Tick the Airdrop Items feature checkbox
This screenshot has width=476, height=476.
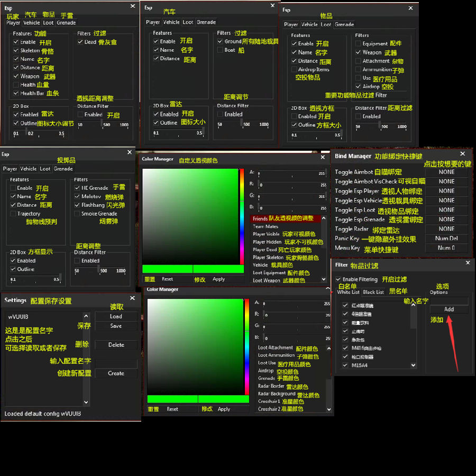click(295, 69)
